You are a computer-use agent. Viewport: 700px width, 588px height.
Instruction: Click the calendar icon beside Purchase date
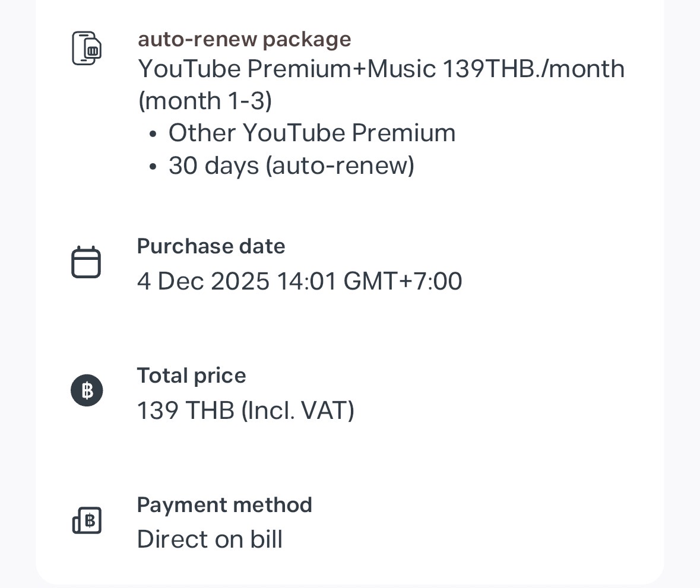coord(86,262)
